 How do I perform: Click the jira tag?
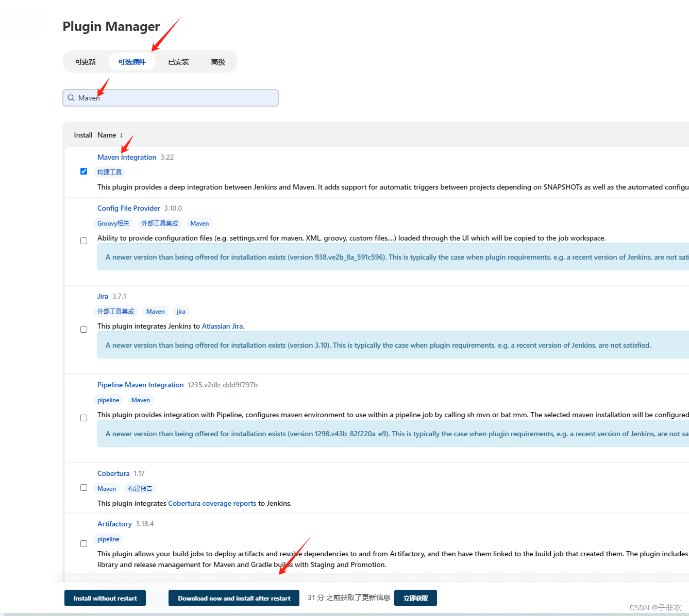coord(181,311)
